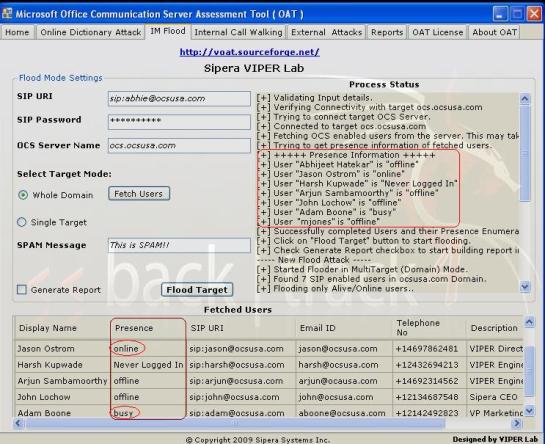Open the Reports tab
This screenshot has height=444, width=545.
coord(387,32)
